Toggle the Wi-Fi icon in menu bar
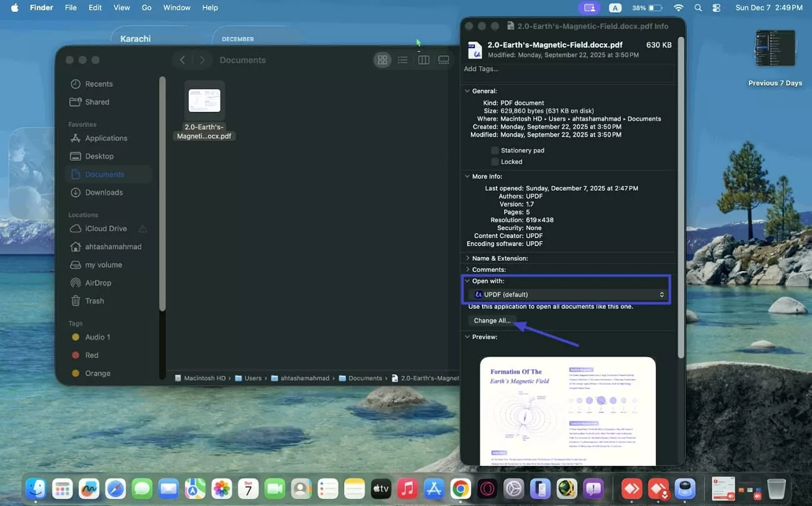812x506 pixels. pyautogui.click(x=678, y=7)
